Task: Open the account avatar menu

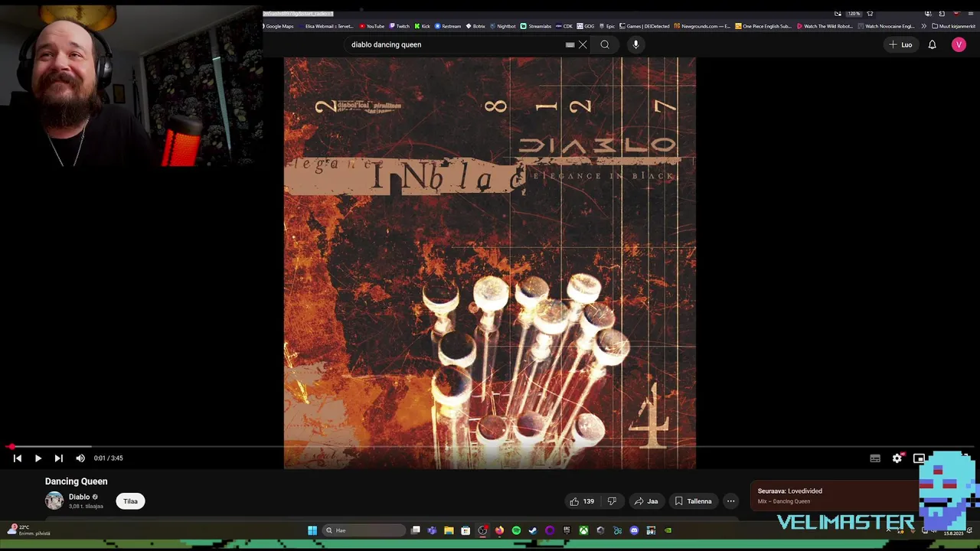Action: click(x=959, y=44)
